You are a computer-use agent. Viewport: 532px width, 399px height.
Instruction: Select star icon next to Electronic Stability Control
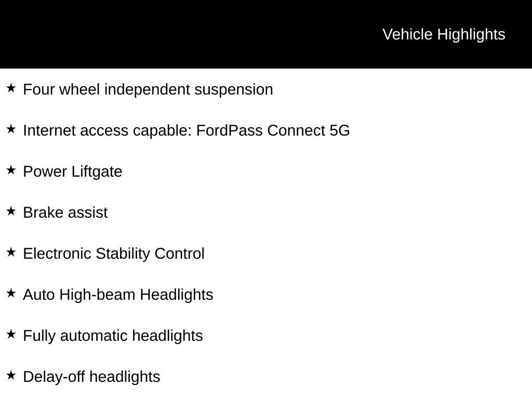point(11,252)
